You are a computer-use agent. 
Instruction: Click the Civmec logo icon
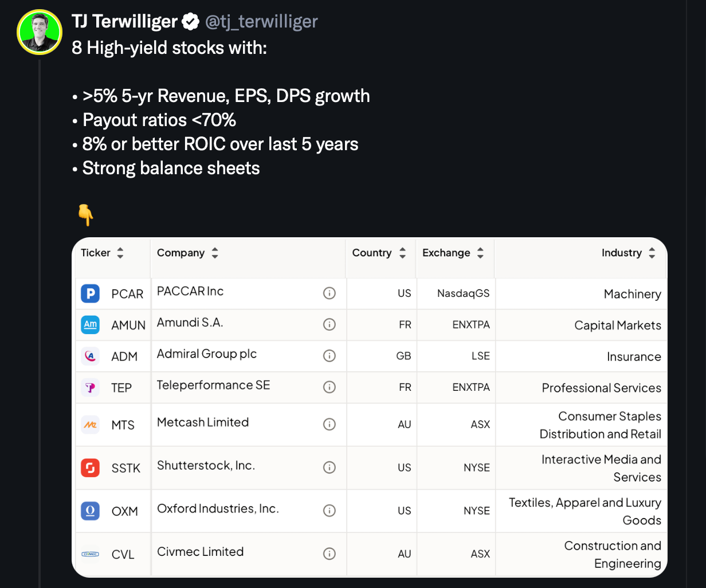tap(91, 554)
